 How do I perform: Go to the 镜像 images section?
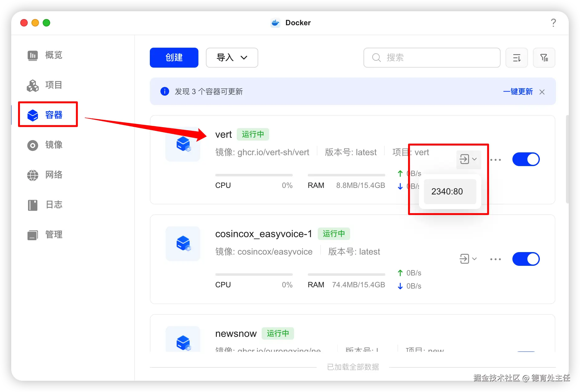[x=45, y=145]
